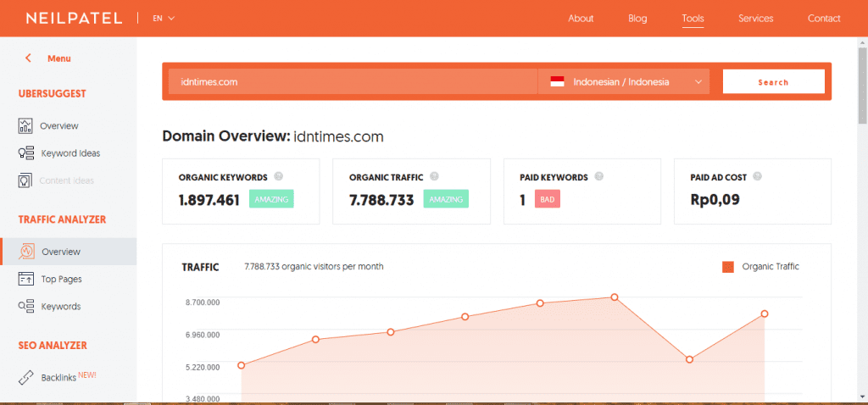Image resolution: width=868 pixels, height=405 pixels.
Task: Click the SEO ANALYZER section heading
Action: 53,345
